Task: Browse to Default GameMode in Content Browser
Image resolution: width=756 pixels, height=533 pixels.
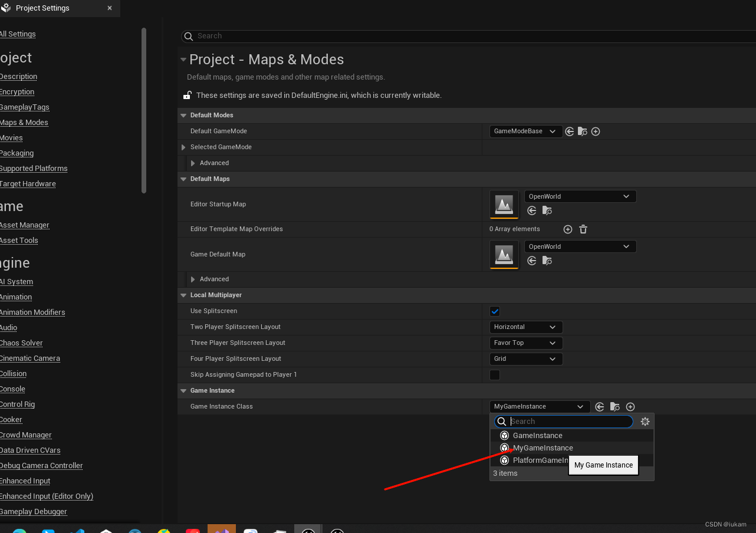Action: [x=583, y=131]
